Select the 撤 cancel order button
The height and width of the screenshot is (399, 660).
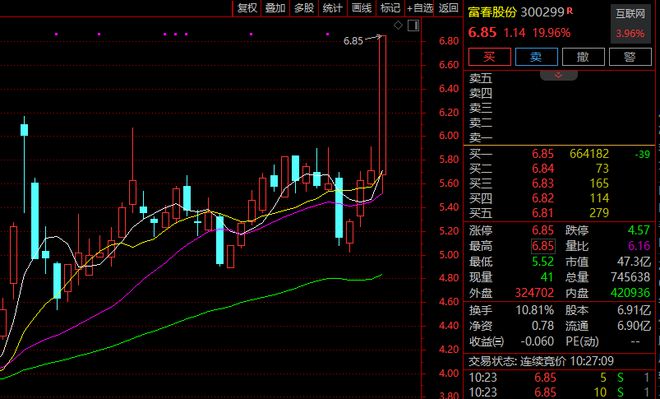[583, 56]
